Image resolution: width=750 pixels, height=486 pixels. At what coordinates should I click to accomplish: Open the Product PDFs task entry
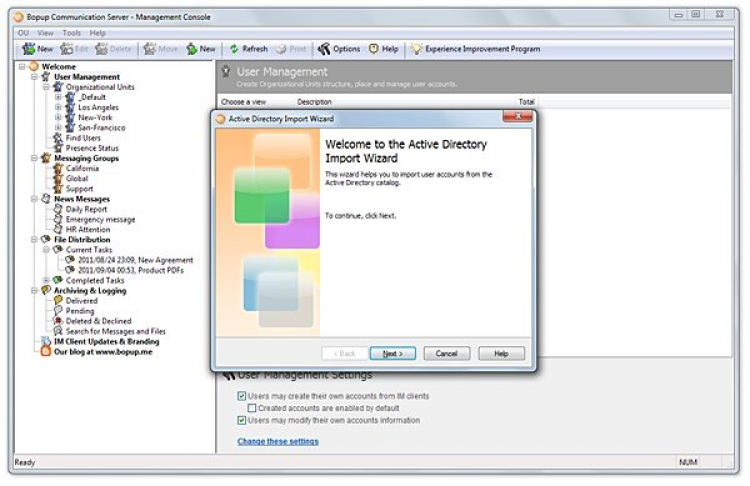131,270
